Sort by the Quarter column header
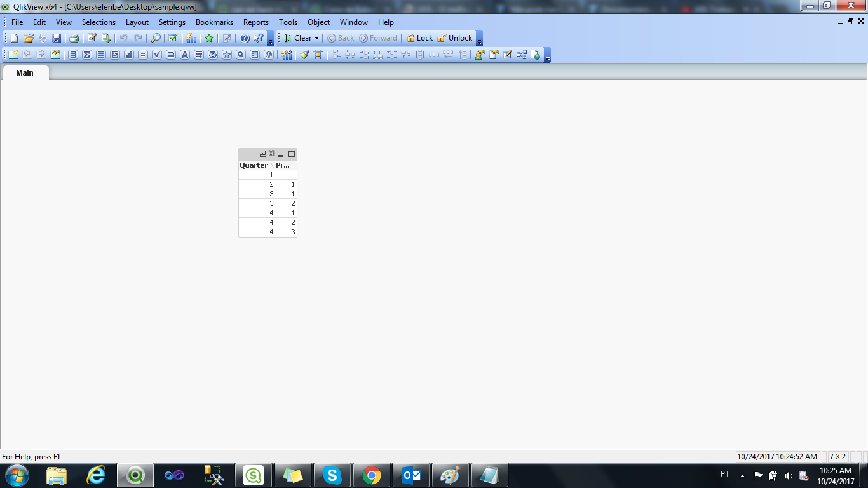The height and width of the screenshot is (488, 868). pyautogui.click(x=257, y=165)
